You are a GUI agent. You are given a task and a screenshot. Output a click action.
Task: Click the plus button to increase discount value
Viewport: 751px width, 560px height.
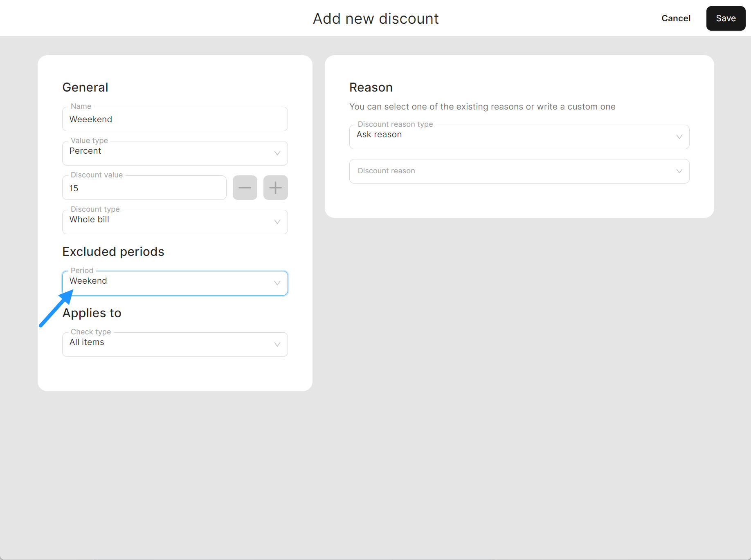(x=275, y=188)
